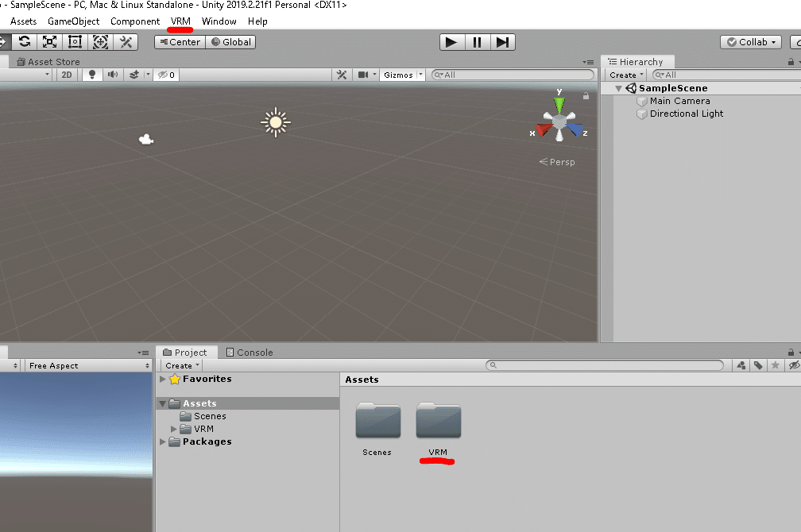The height and width of the screenshot is (532, 801).
Task: Open scene camera settings icon
Action: [363, 75]
